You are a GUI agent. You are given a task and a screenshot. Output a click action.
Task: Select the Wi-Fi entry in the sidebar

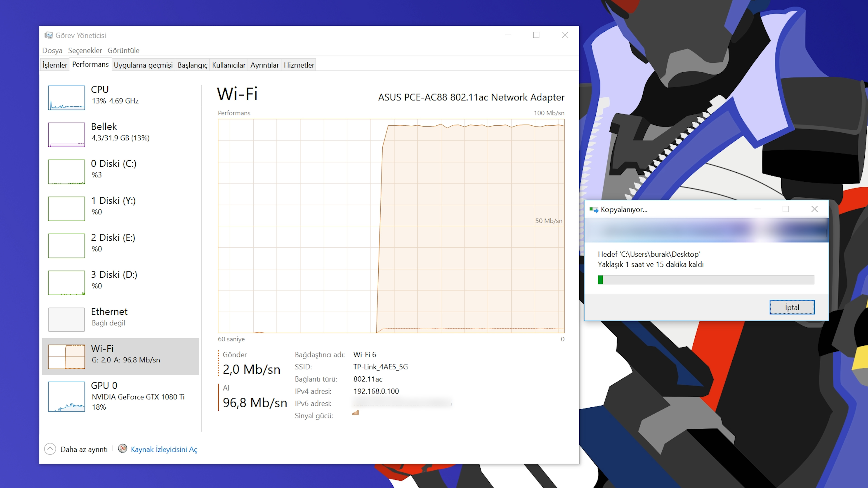pos(121,356)
